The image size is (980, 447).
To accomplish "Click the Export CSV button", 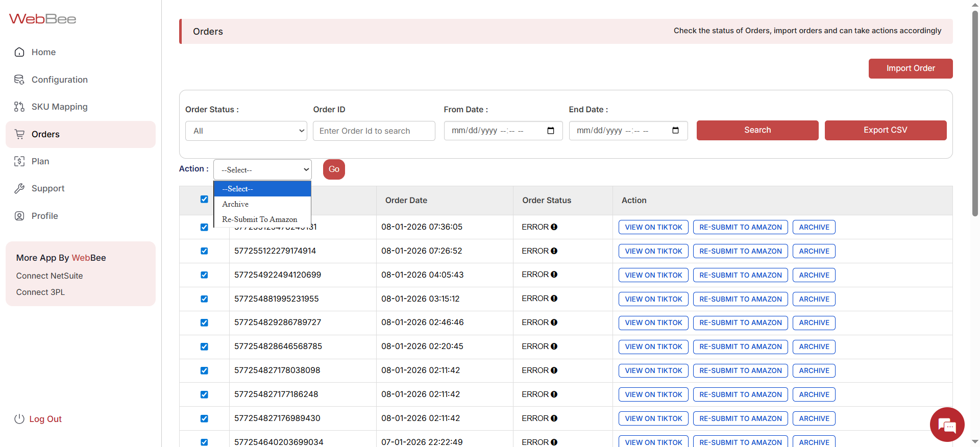I will tap(885, 130).
